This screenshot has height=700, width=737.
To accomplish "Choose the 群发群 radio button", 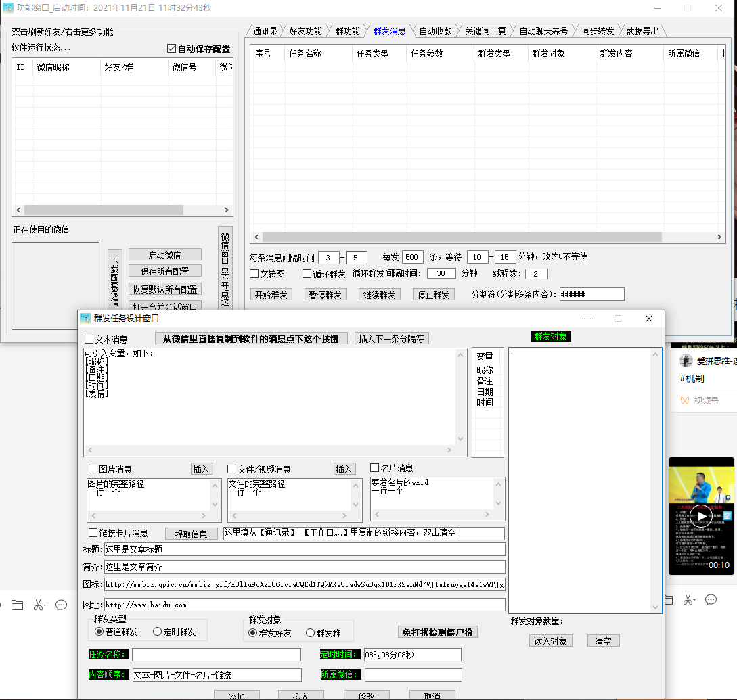I will [x=311, y=633].
